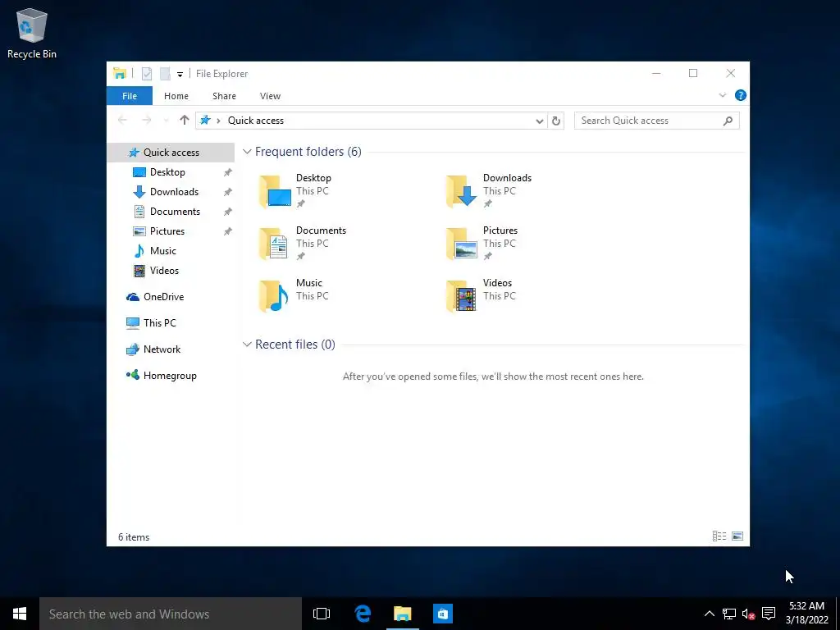Image resolution: width=840 pixels, height=630 pixels.
Task: Select Desktop in navigation pane
Action: [x=167, y=172]
